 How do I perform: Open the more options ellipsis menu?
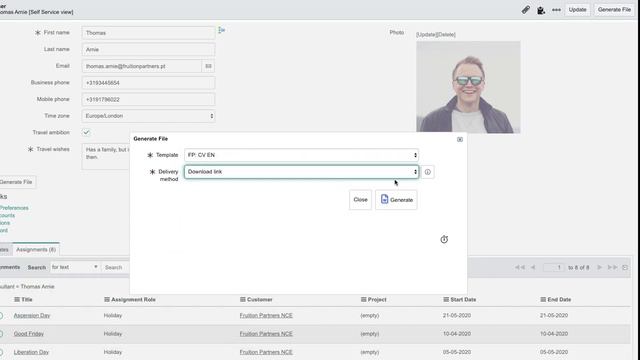(x=556, y=10)
